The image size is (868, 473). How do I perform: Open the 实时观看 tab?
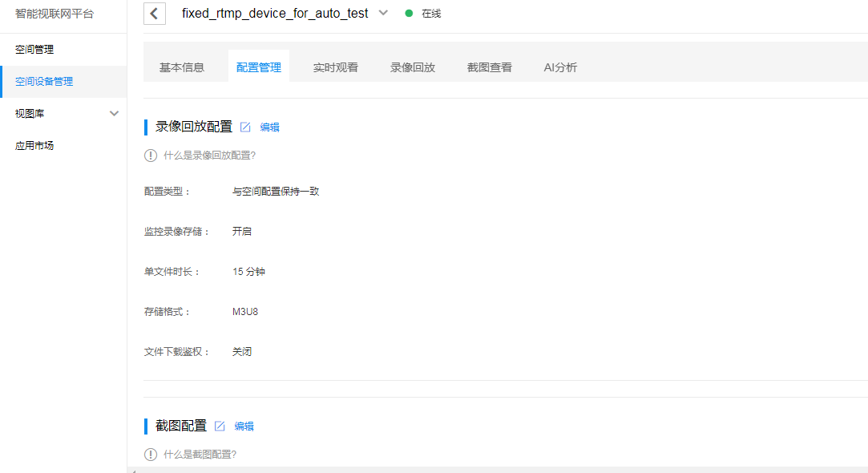336,67
